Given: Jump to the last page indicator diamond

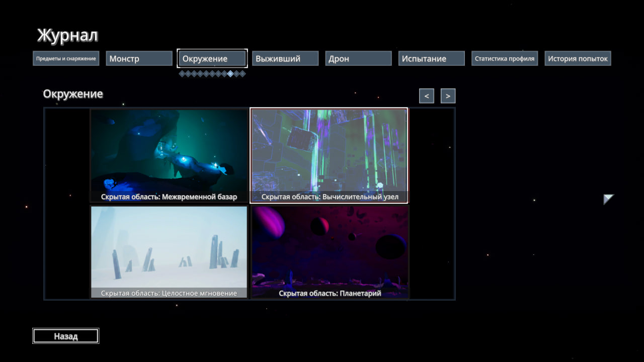Looking at the screenshot, I should pyautogui.click(x=243, y=73).
